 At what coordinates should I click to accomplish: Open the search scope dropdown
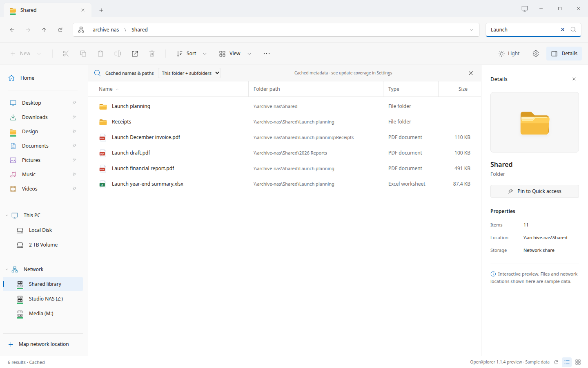(189, 73)
